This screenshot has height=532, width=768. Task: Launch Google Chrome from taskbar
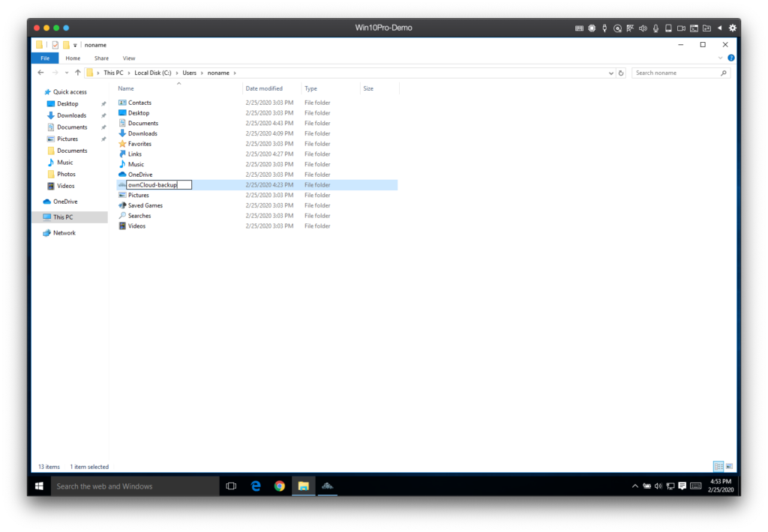pos(280,486)
